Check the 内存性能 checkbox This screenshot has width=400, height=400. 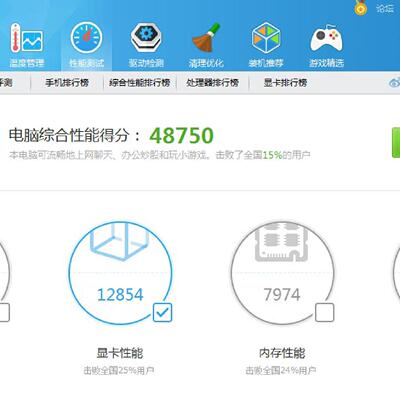324,312
